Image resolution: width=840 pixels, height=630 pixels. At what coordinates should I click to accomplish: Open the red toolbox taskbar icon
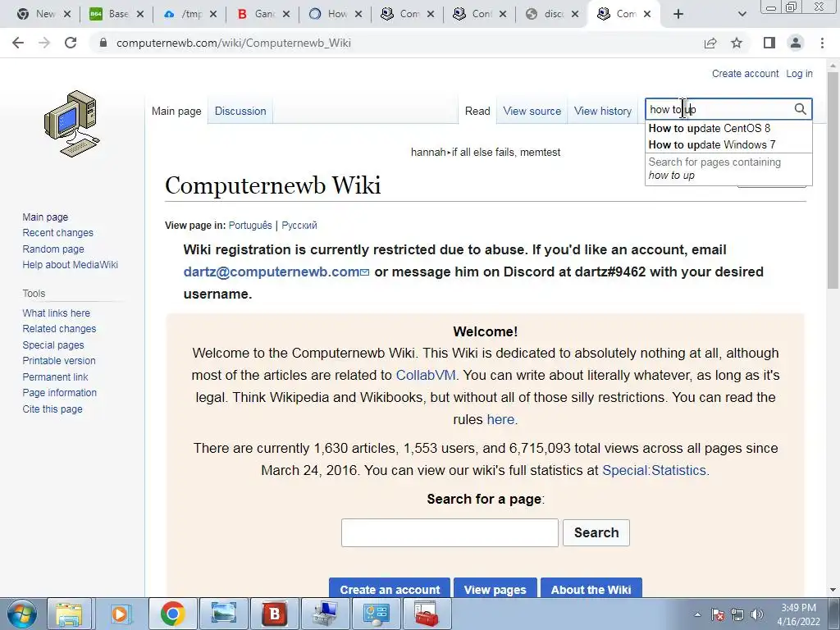[x=427, y=614]
